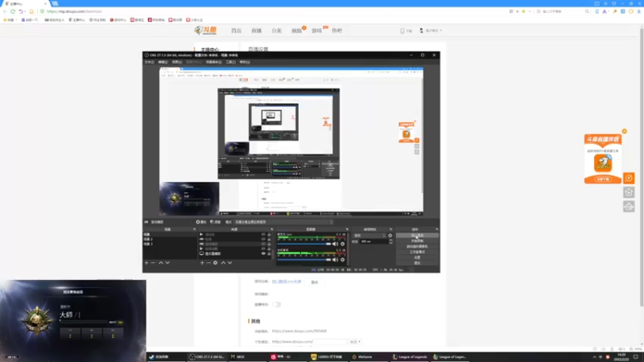Toggle visibility eye of fourth source row
The image size is (644, 362).
(x=263, y=249)
